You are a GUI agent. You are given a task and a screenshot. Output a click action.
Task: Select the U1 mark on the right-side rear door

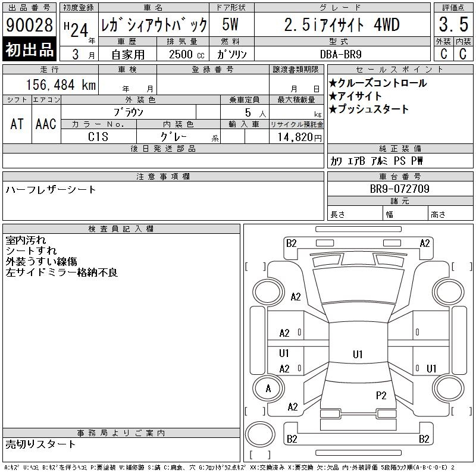pyautogui.click(x=431, y=368)
